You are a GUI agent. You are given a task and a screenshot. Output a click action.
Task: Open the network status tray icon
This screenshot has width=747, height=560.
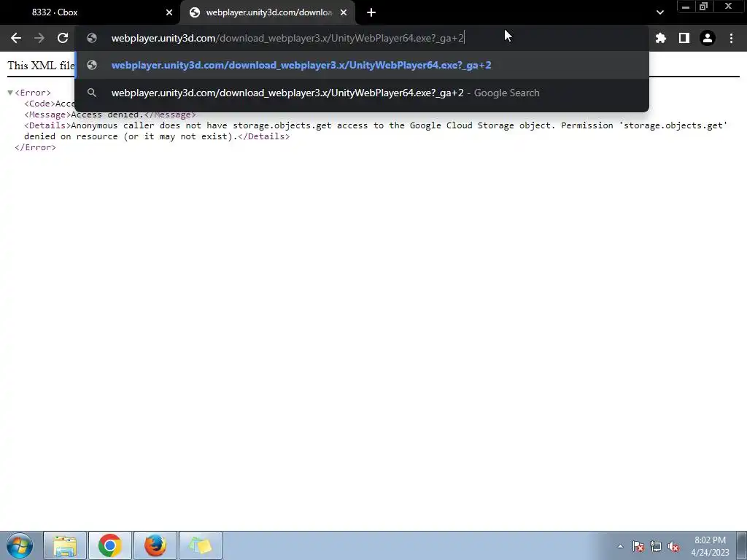click(x=656, y=546)
